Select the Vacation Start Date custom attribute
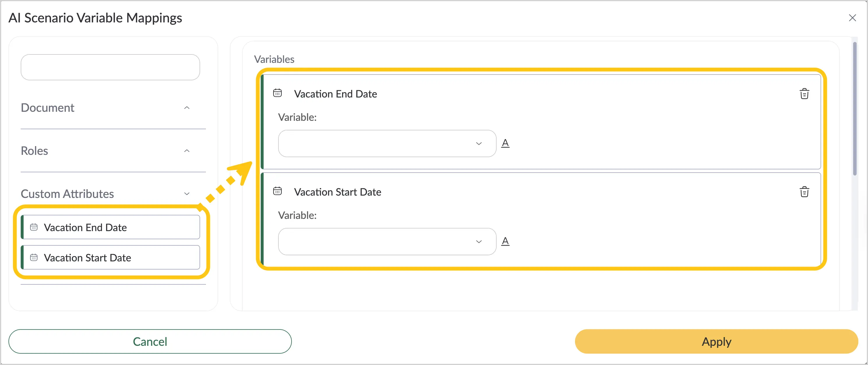 click(110, 258)
